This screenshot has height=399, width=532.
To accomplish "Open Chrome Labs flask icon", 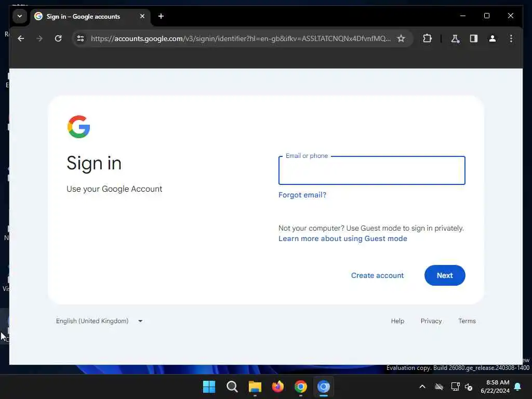I will pos(455,38).
